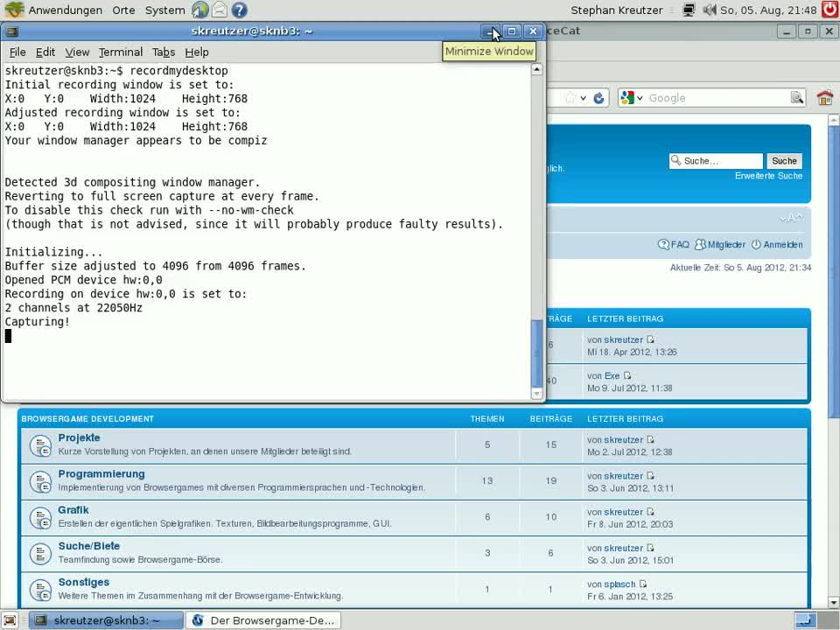Switch to skreutzer@sknb3 terminal taskbar button

[106, 620]
